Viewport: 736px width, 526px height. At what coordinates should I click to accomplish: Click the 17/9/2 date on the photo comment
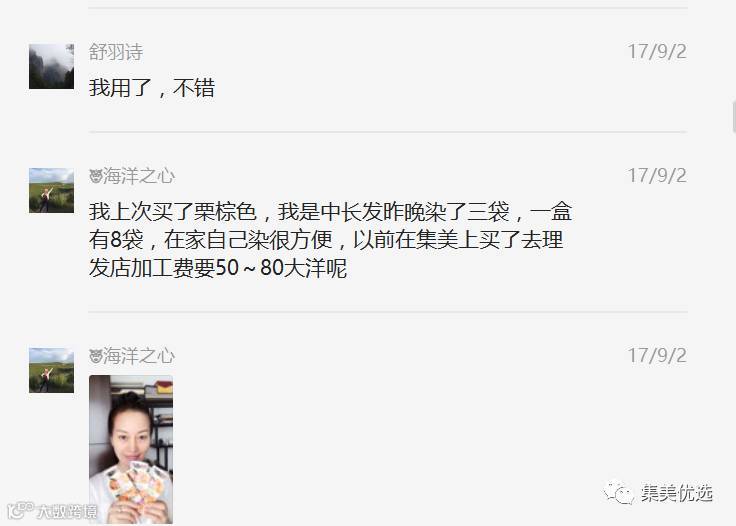(657, 356)
